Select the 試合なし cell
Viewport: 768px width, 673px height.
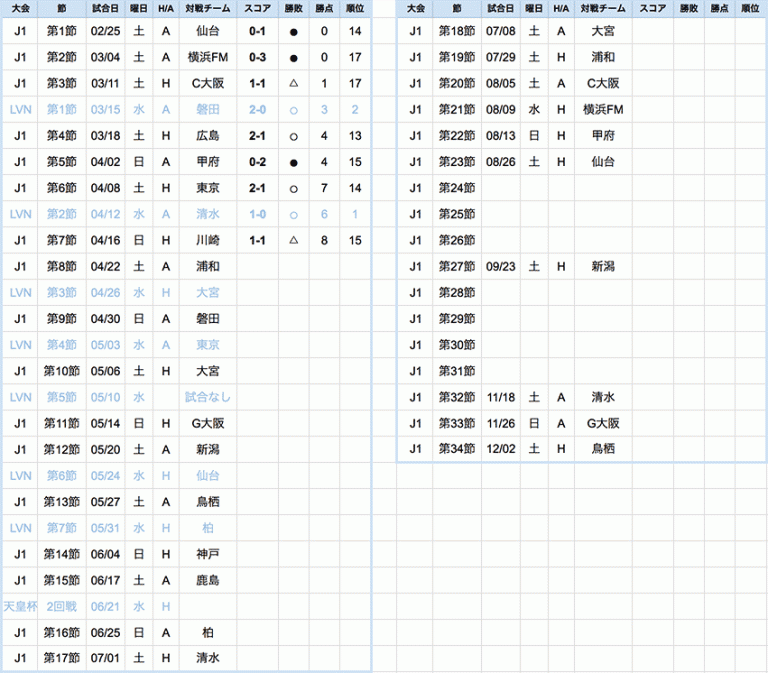point(208,397)
